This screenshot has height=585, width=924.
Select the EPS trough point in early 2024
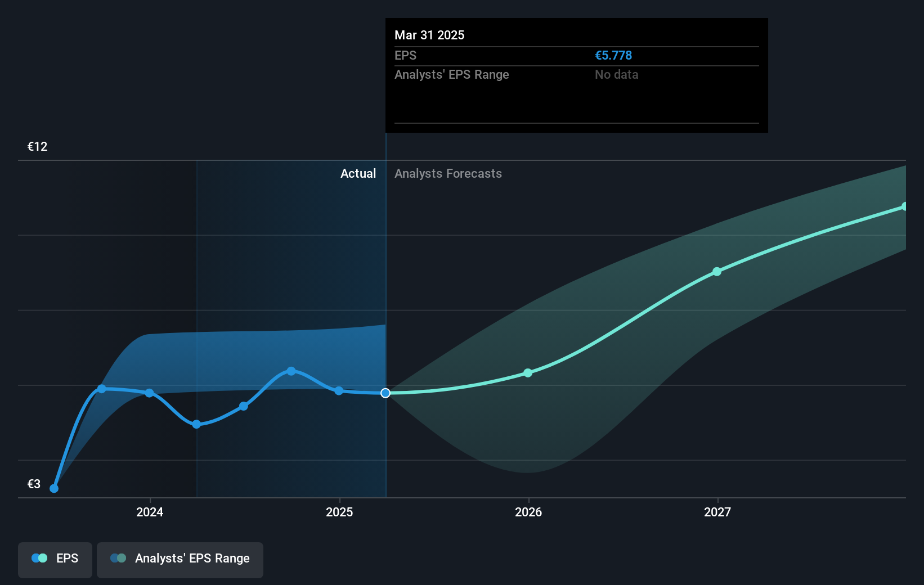[x=196, y=424]
